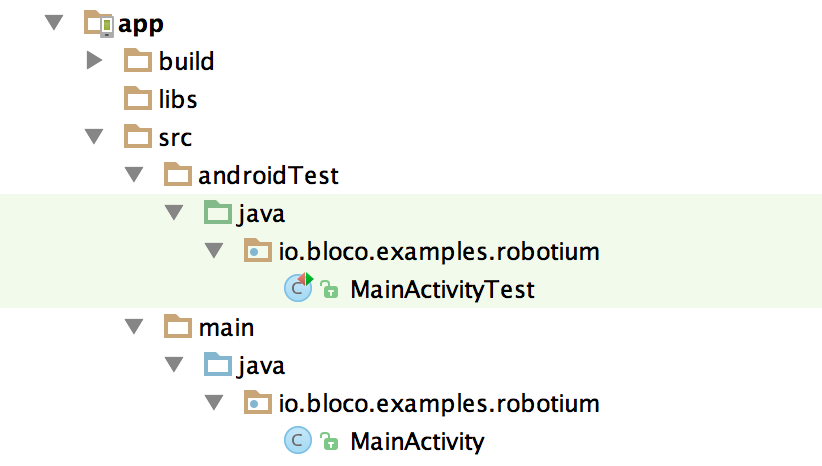Collapse the main folder

click(134, 327)
